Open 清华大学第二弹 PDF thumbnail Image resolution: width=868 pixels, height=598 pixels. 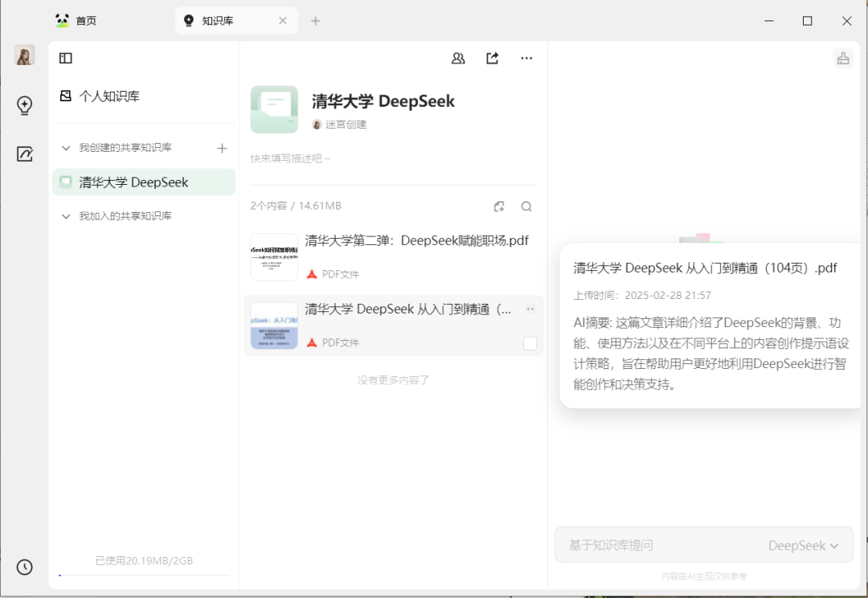point(274,257)
